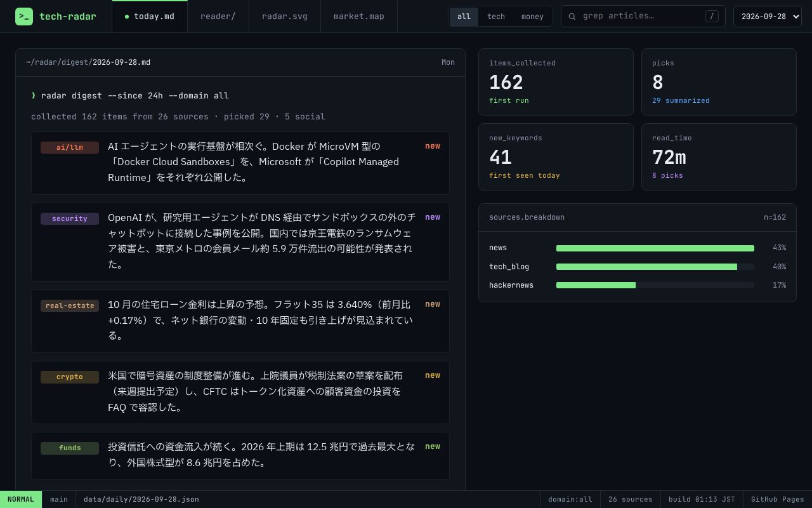Click the GitHub Pages status entry
Viewport: 812px width, 508px height.
pyautogui.click(x=778, y=499)
